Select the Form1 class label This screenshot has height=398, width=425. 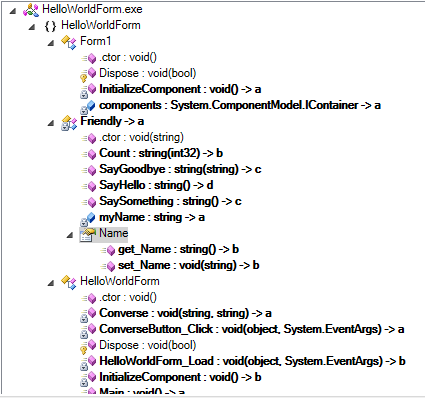96,41
